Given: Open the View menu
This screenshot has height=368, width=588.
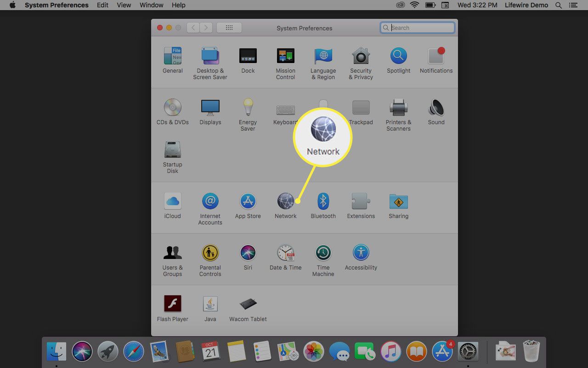Looking at the screenshot, I should (124, 5).
